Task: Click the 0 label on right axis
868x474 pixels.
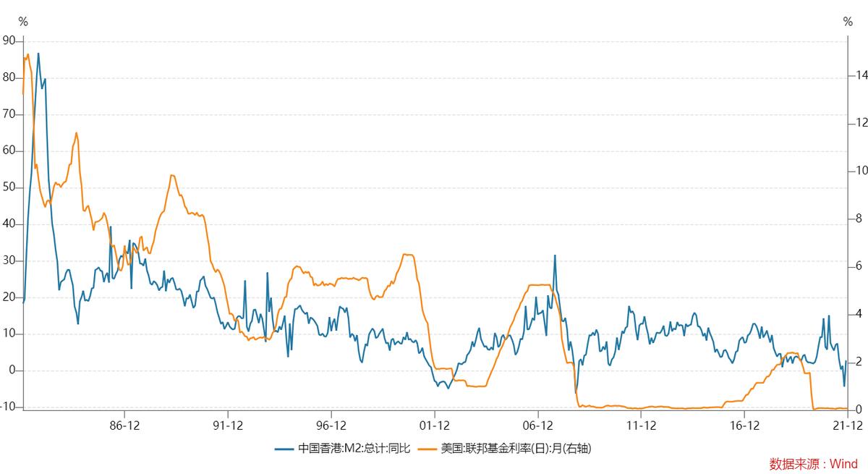Action: [859, 410]
